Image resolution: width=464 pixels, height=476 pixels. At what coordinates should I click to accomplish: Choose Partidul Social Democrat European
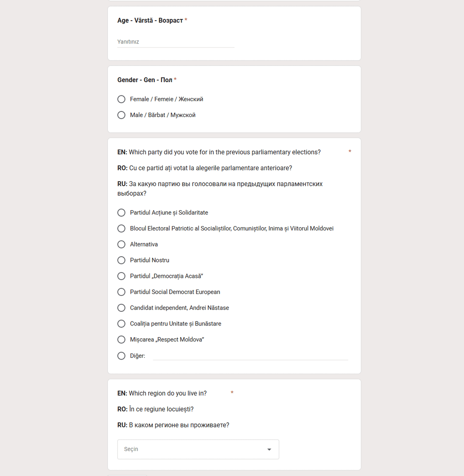121,292
